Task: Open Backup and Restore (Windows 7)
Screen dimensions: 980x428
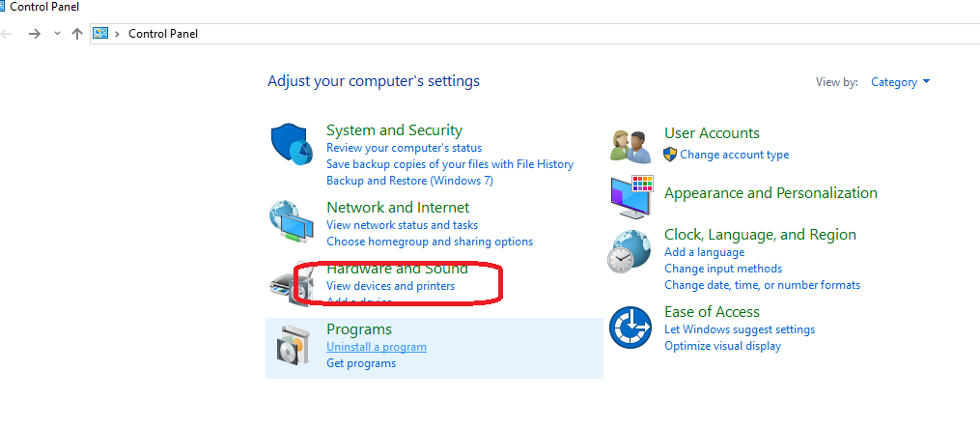Action: pyautogui.click(x=410, y=181)
